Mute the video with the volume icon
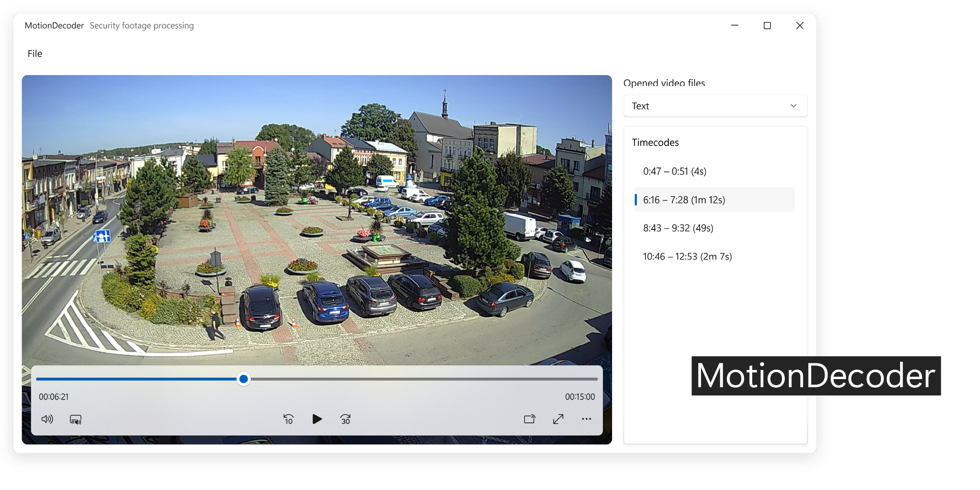 point(47,419)
